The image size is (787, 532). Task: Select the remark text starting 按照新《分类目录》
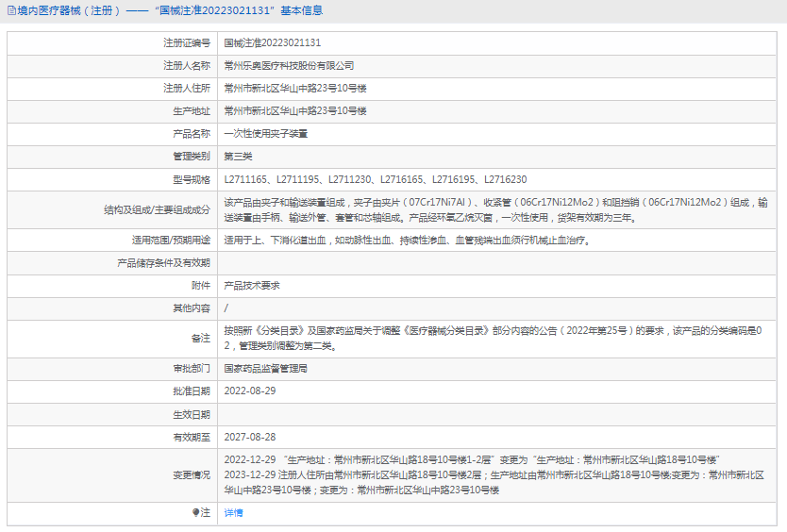coord(493,339)
